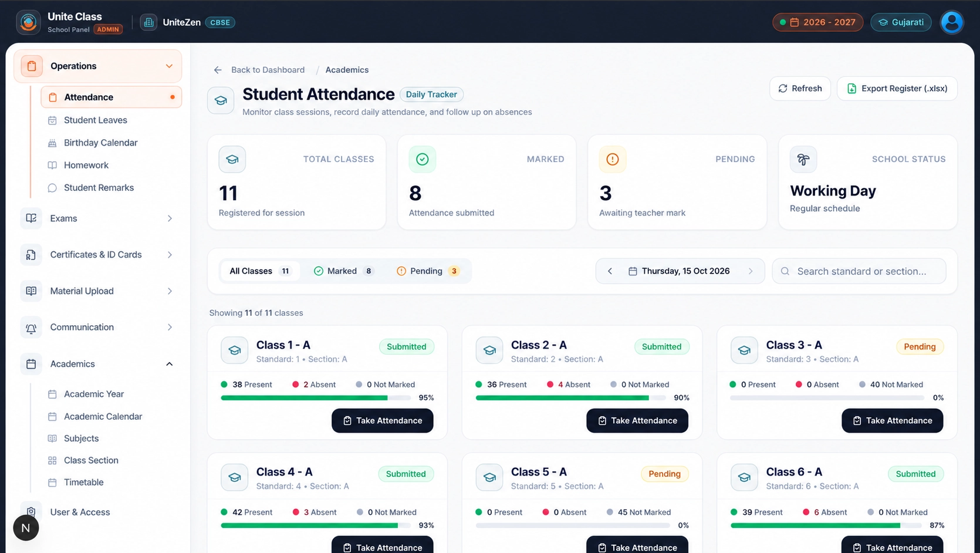Click the Total Classes card icon
The image size is (980, 553).
(x=232, y=159)
